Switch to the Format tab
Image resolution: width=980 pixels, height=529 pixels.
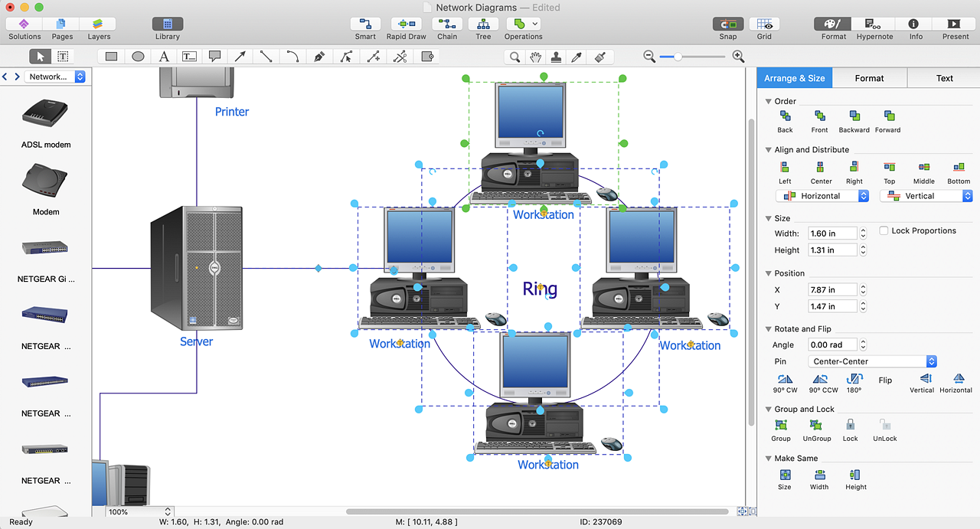coord(869,78)
